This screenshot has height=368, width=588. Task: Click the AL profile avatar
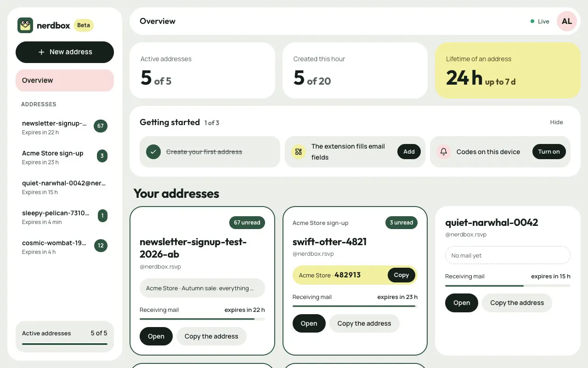567,21
